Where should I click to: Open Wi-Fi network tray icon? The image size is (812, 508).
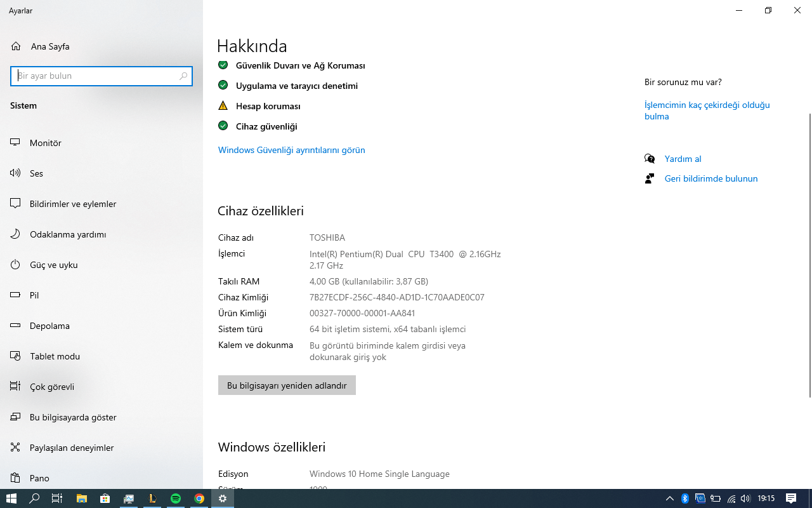pyautogui.click(x=731, y=498)
